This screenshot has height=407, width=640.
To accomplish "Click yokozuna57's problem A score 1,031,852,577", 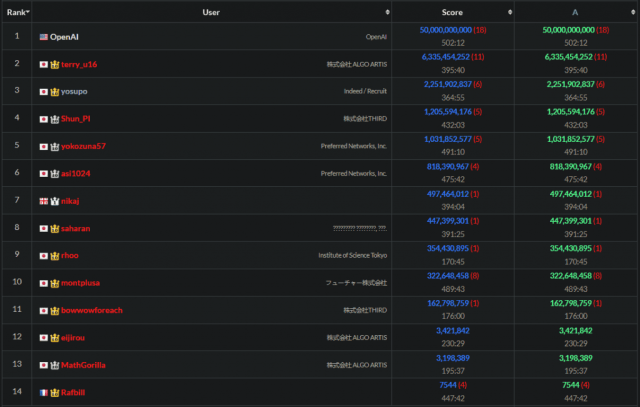I will click(x=571, y=139).
